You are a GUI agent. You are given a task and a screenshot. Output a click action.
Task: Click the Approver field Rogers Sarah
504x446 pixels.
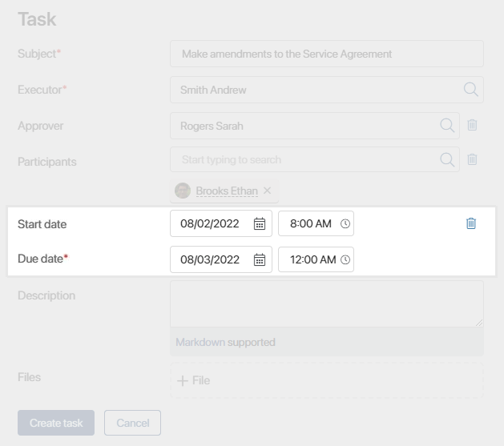pyautogui.click(x=315, y=126)
